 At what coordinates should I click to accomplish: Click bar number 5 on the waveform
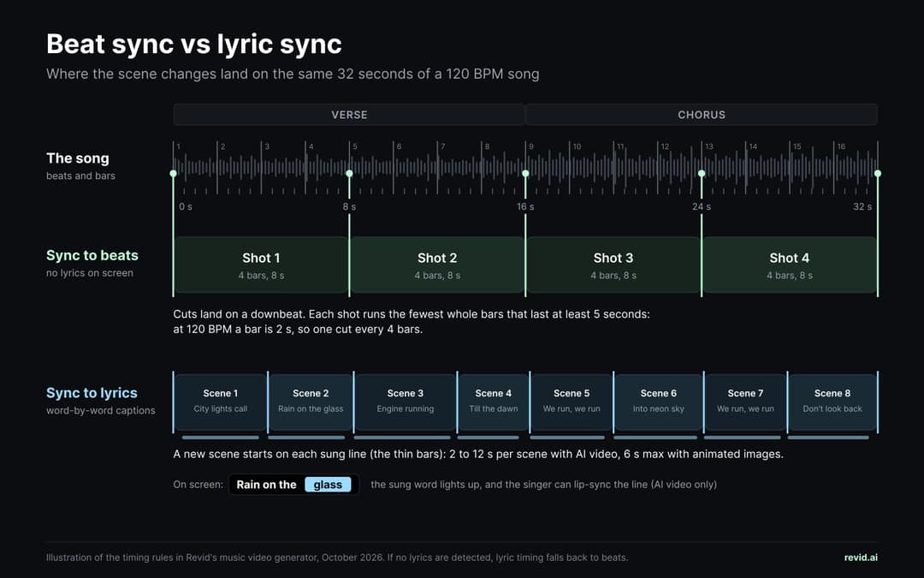tap(355, 146)
